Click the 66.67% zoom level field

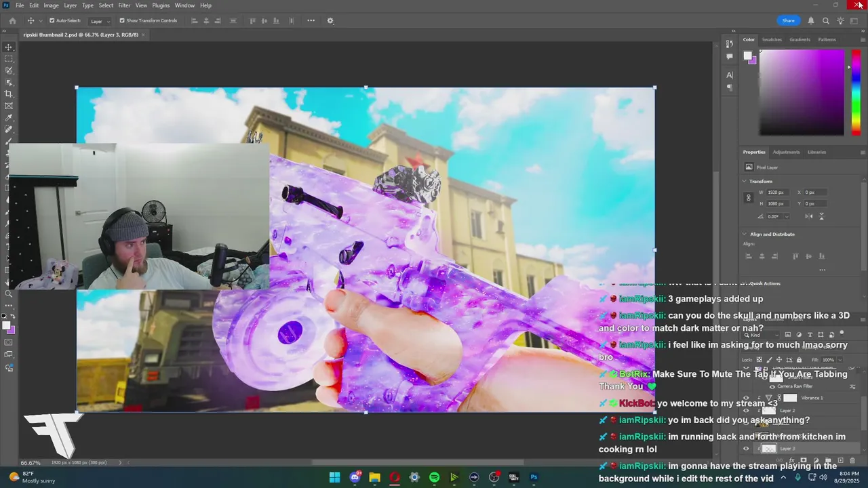(31, 463)
